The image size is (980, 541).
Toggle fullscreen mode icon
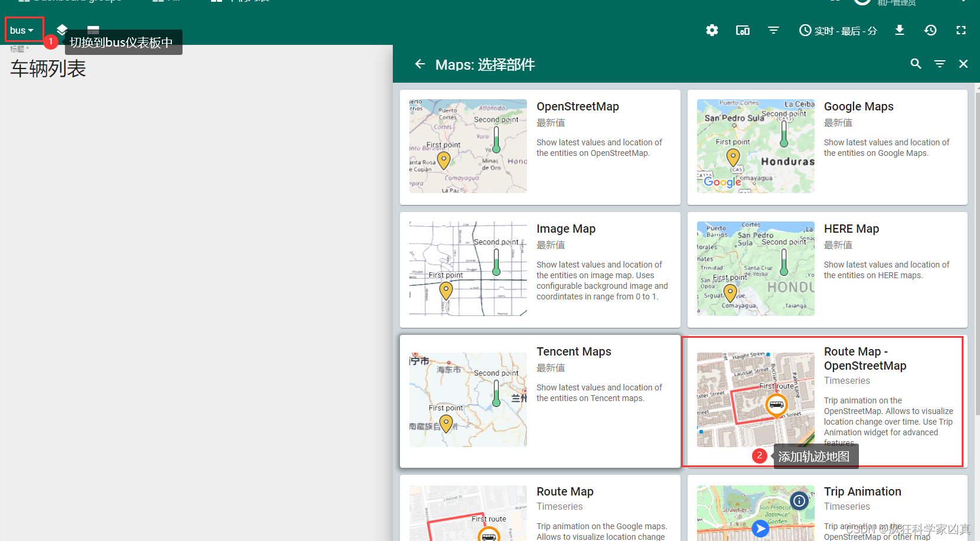[961, 30]
